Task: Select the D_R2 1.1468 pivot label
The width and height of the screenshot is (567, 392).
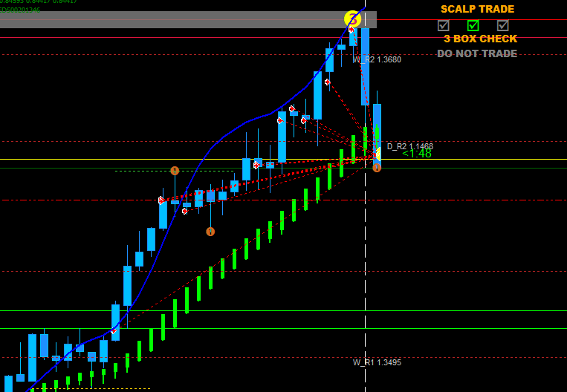Action: (x=410, y=146)
